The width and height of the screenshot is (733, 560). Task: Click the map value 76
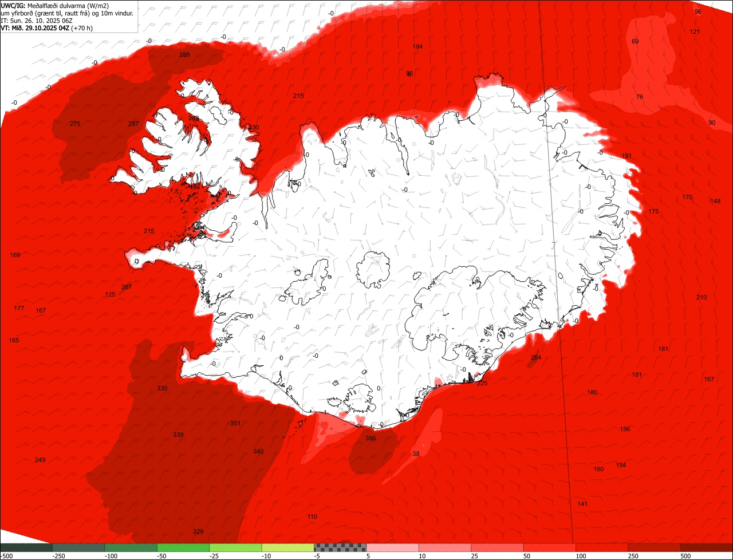(640, 97)
